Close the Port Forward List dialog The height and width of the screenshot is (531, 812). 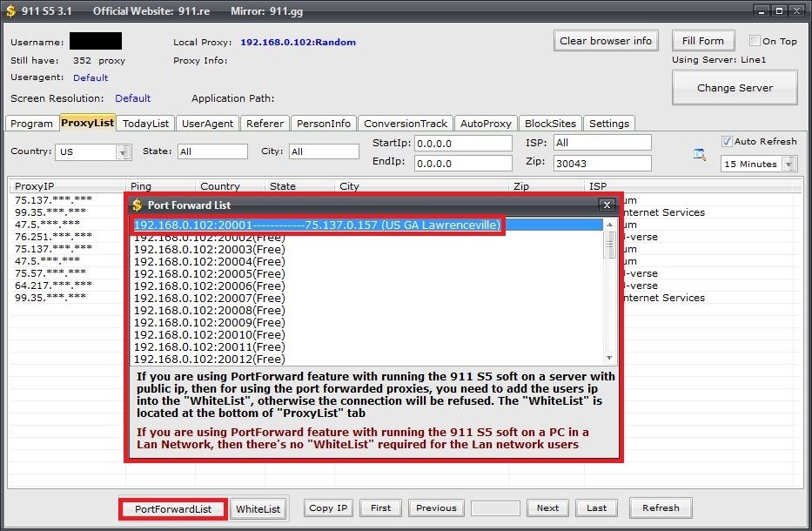[607, 205]
